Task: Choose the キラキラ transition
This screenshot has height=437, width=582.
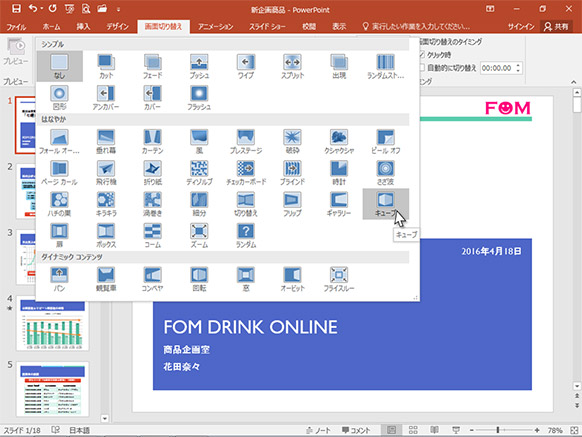Action: 106,204
